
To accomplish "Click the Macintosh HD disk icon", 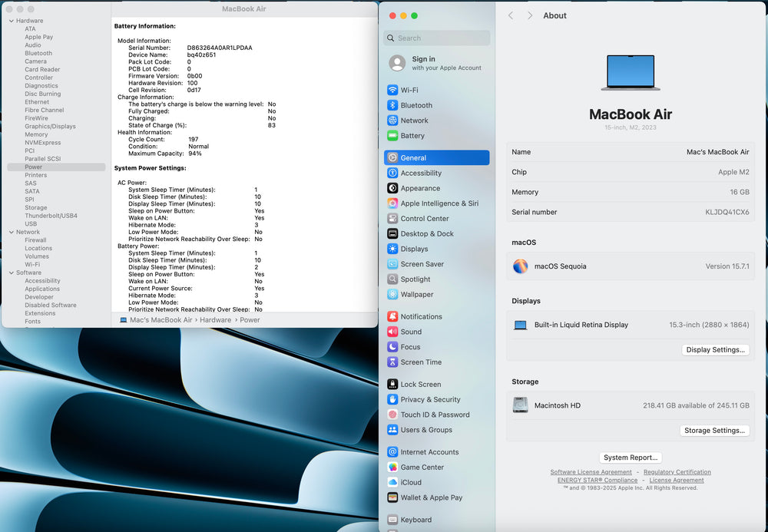I will pos(520,405).
